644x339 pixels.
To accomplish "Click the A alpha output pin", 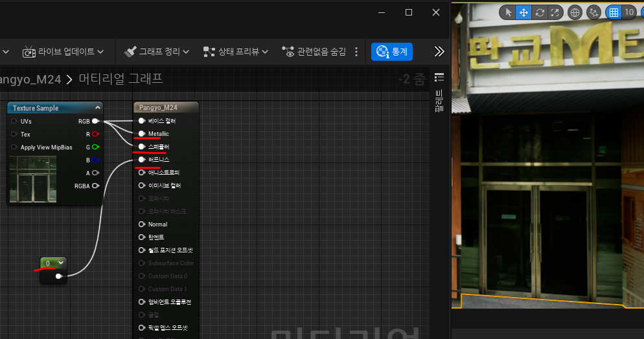I will click(x=95, y=173).
